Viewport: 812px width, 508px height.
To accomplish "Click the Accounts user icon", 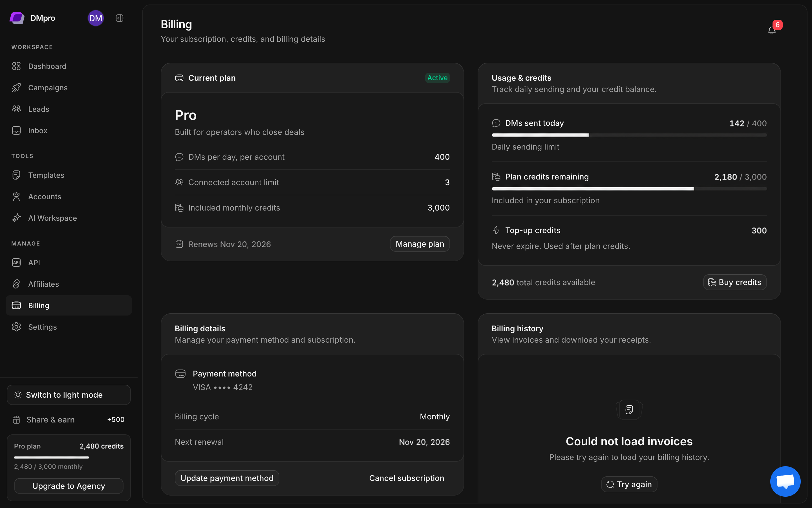I will tap(16, 196).
